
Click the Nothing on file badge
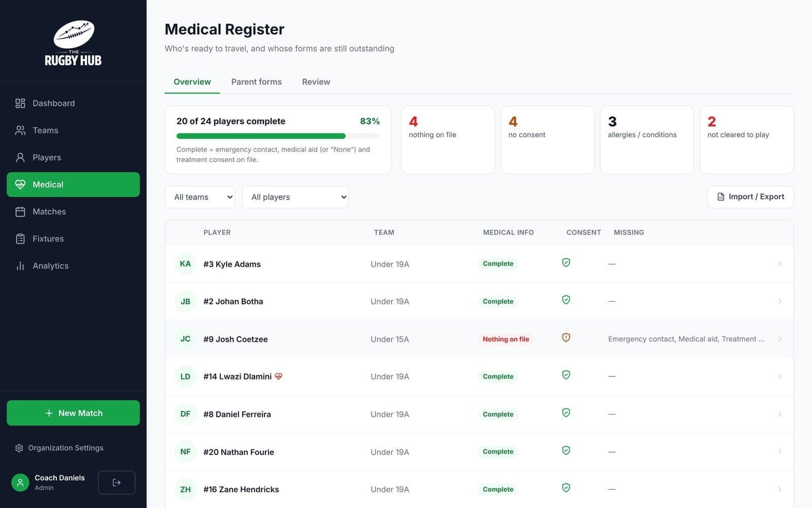505,339
